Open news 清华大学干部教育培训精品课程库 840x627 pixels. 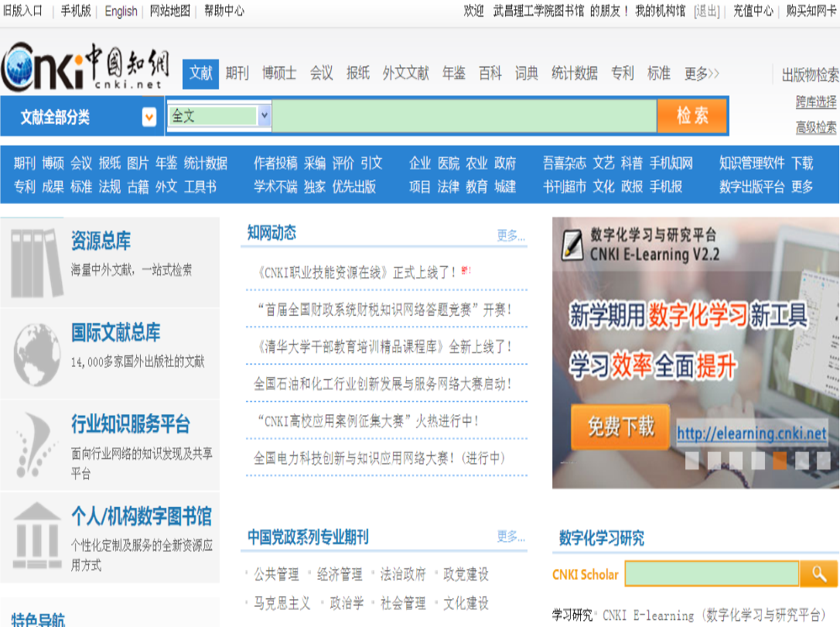pyautogui.click(x=384, y=347)
